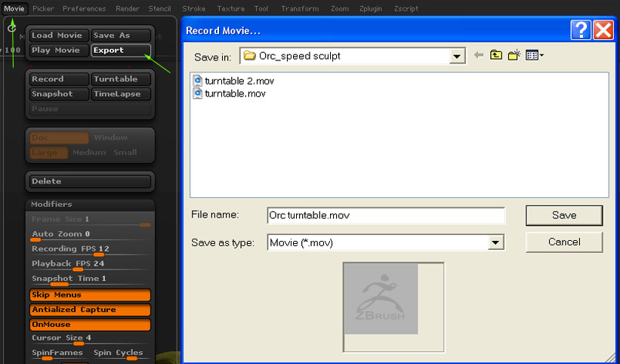Open the Stroke menu

[194, 8]
